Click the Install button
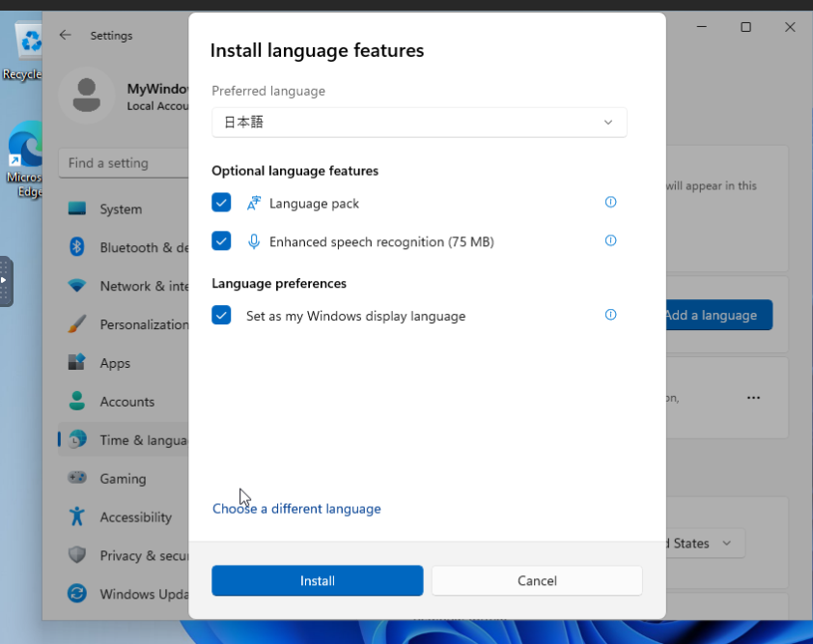 click(x=317, y=580)
